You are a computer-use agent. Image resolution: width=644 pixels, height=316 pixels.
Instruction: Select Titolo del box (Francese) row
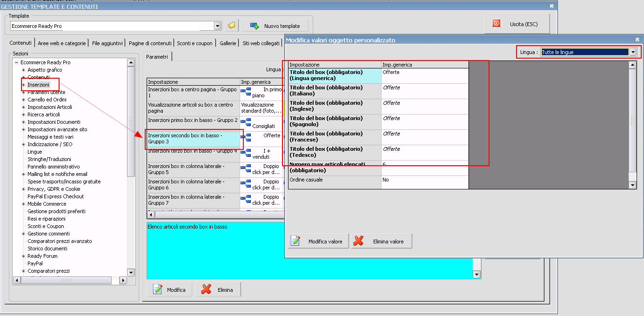point(378,137)
